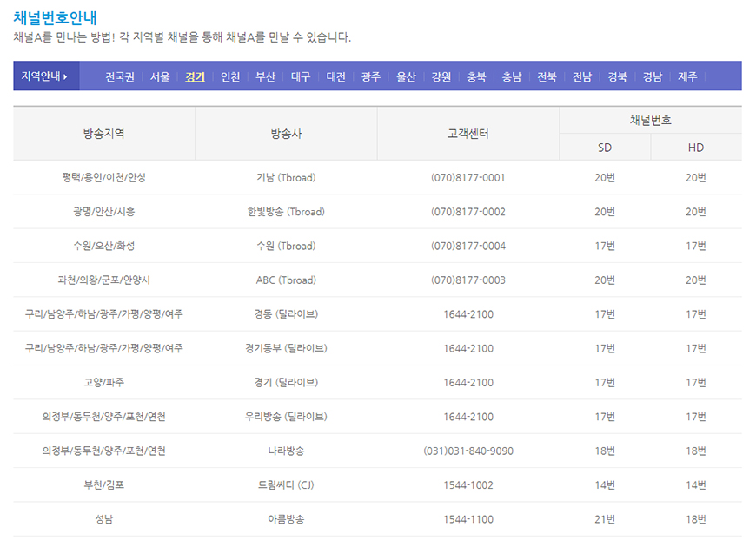The height and width of the screenshot is (540, 756).
Task: Click the 21번 SD channel for 성남
Action: tap(605, 519)
